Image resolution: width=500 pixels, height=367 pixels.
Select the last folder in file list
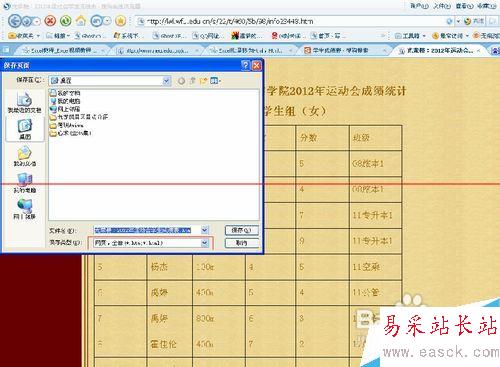click(71, 133)
